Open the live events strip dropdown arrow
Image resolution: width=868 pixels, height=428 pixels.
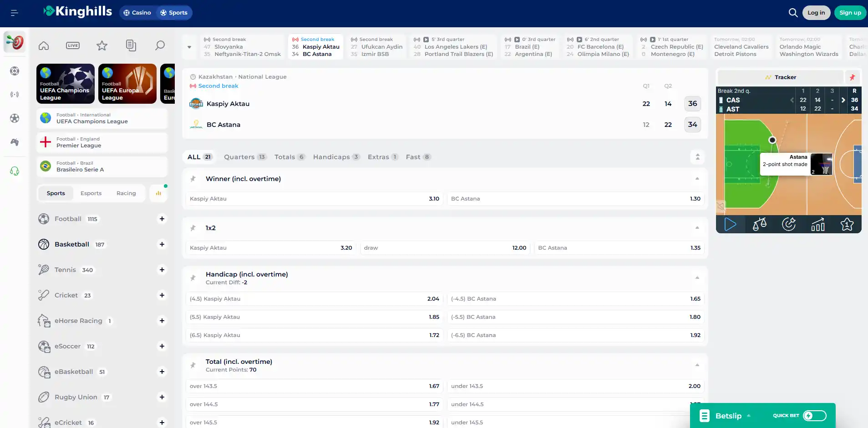189,47
